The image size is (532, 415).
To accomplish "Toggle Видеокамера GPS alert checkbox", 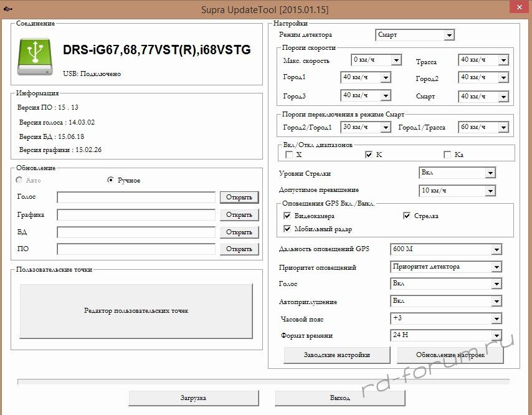I will 287,216.
